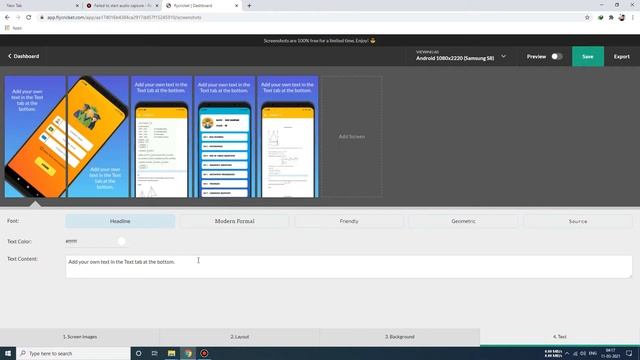The width and height of the screenshot is (640, 360).
Task: Click the Export button
Action: pyautogui.click(x=622, y=56)
